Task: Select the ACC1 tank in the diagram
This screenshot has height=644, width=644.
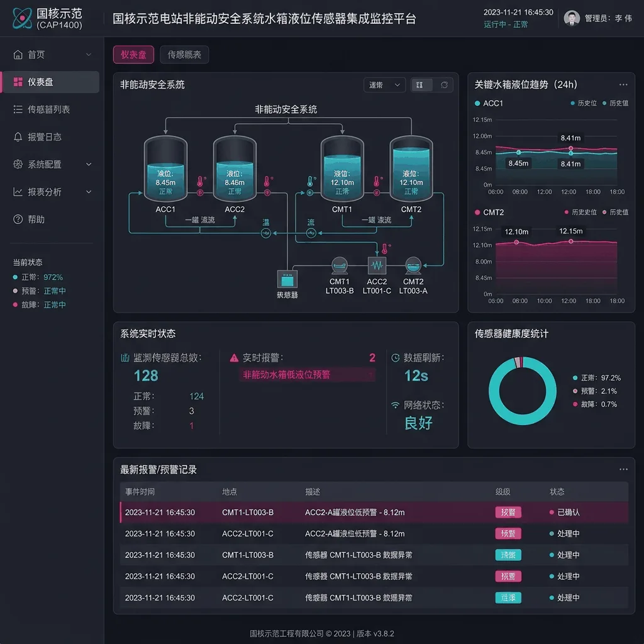Action: (x=165, y=169)
